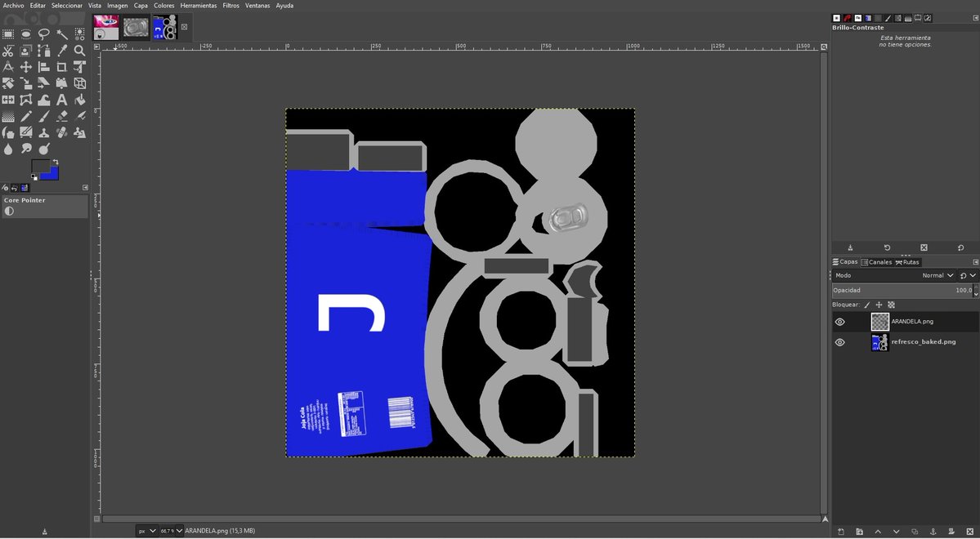Choose the Scale tool
The width and height of the screenshot is (980, 539).
(x=25, y=83)
